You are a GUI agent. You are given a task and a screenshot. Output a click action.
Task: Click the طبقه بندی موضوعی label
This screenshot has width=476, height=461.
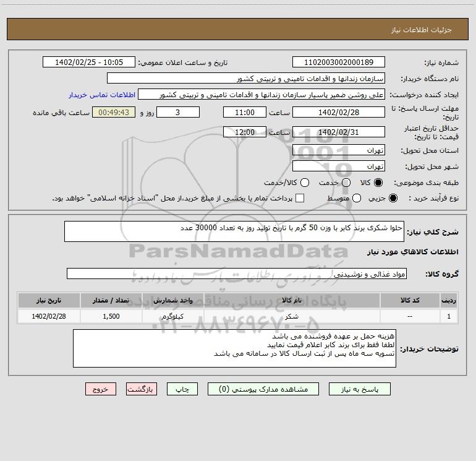426,183
